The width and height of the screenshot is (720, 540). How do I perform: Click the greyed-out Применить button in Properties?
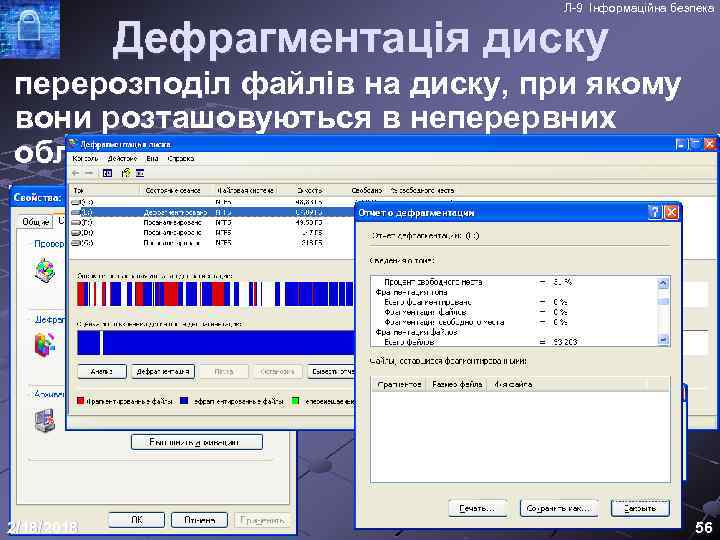click(262, 520)
